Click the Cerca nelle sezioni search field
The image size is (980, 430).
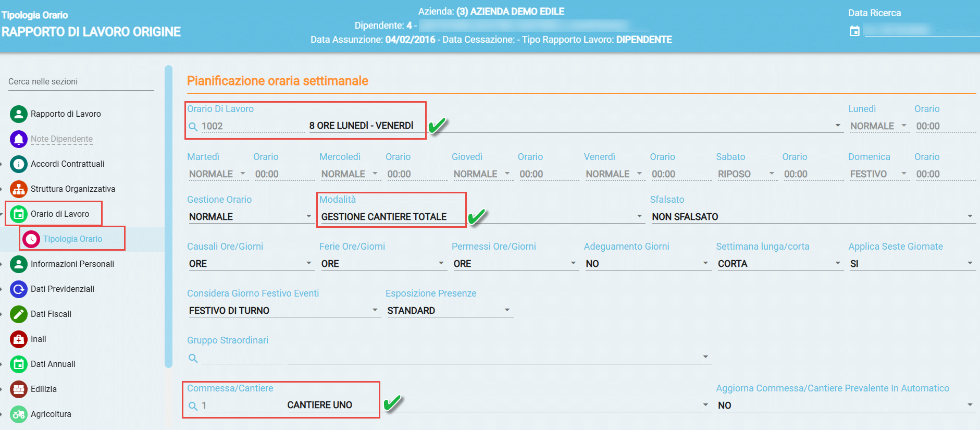click(x=81, y=82)
